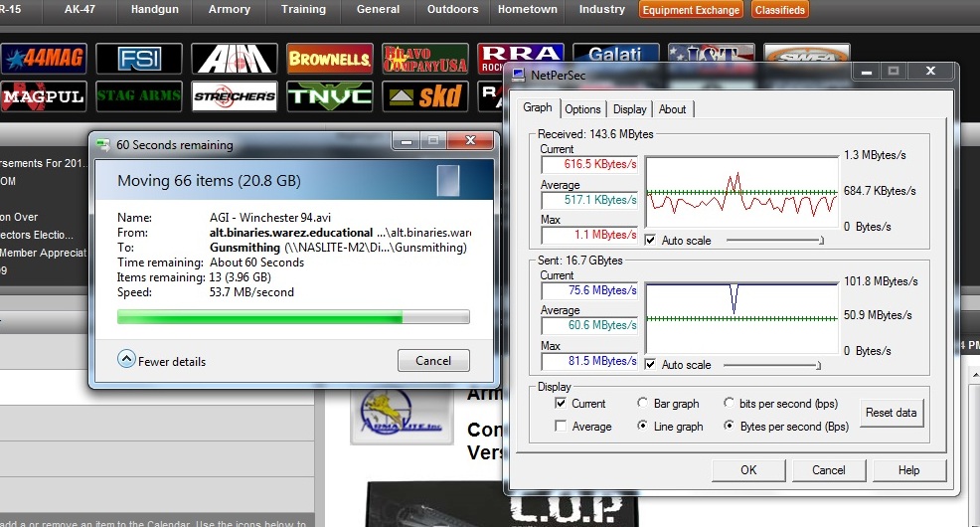The width and height of the screenshot is (980, 527).
Task: Close the file moving dialog
Action: pos(471,140)
